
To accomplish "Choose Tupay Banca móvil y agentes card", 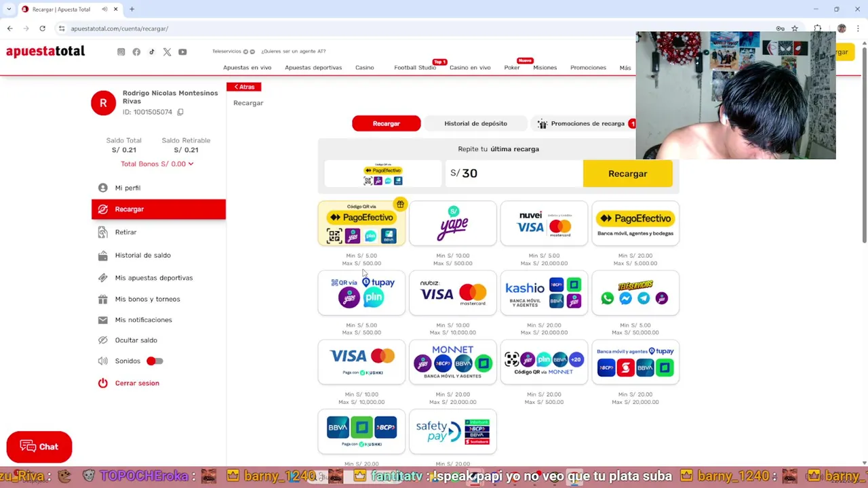I will (x=635, y=362).
